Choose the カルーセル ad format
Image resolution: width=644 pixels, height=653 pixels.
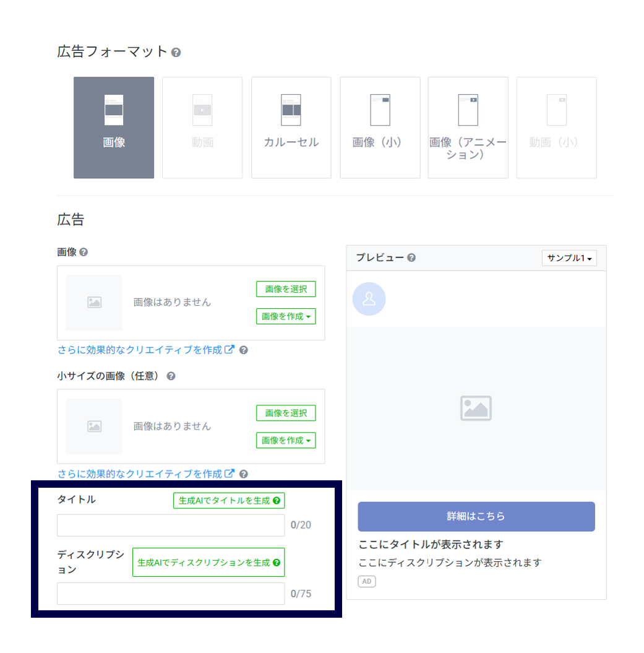(x=291, y=128)
